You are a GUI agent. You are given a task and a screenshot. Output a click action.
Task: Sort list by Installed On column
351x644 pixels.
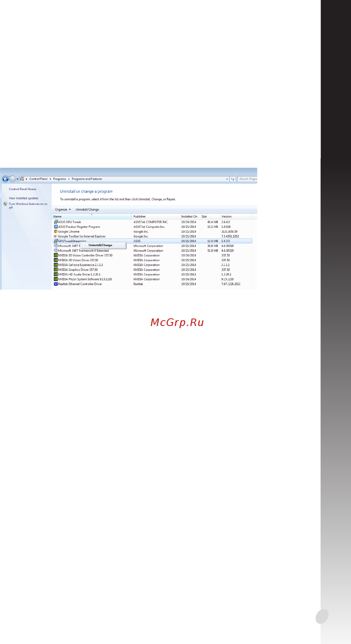coord(190,216)
